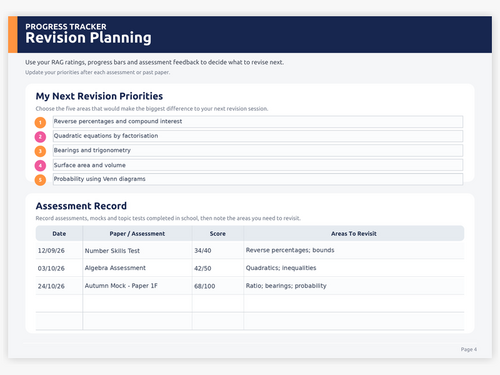This screenshot has width=500, height=375.
Task: Select the Areas To Revisit column header
Action: click(x=354, y=233)
